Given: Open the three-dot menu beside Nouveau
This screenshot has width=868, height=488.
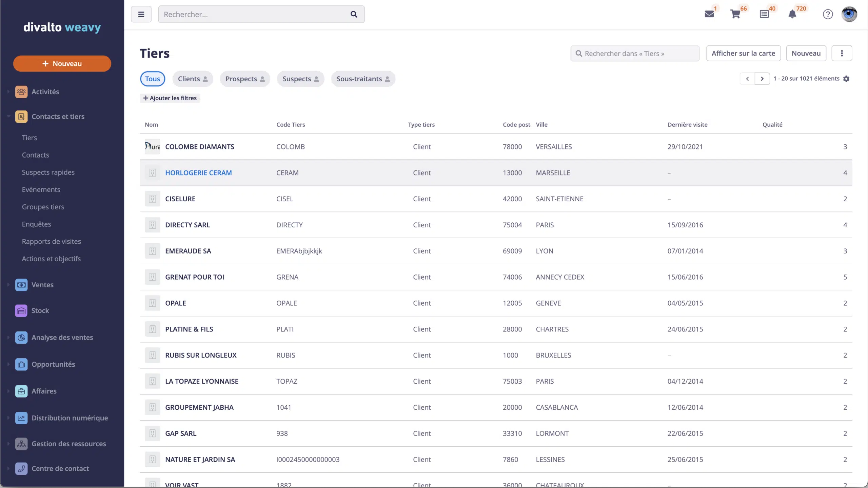Looking at the screenshot, I should [842, 53].
